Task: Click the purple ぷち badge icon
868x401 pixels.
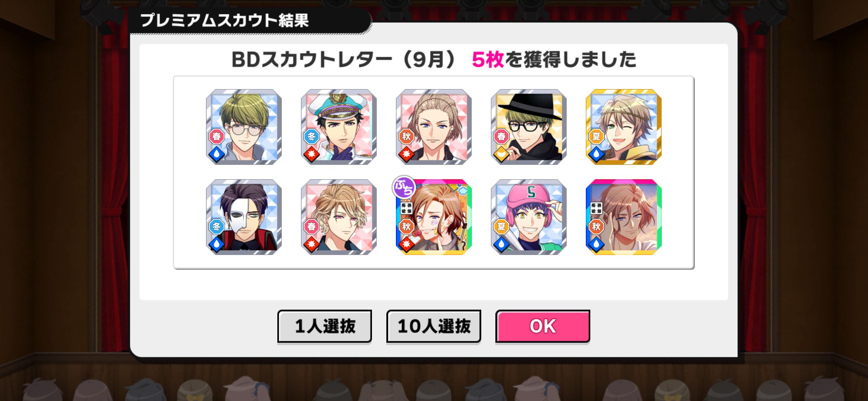Action: click(x=404, y=187)
